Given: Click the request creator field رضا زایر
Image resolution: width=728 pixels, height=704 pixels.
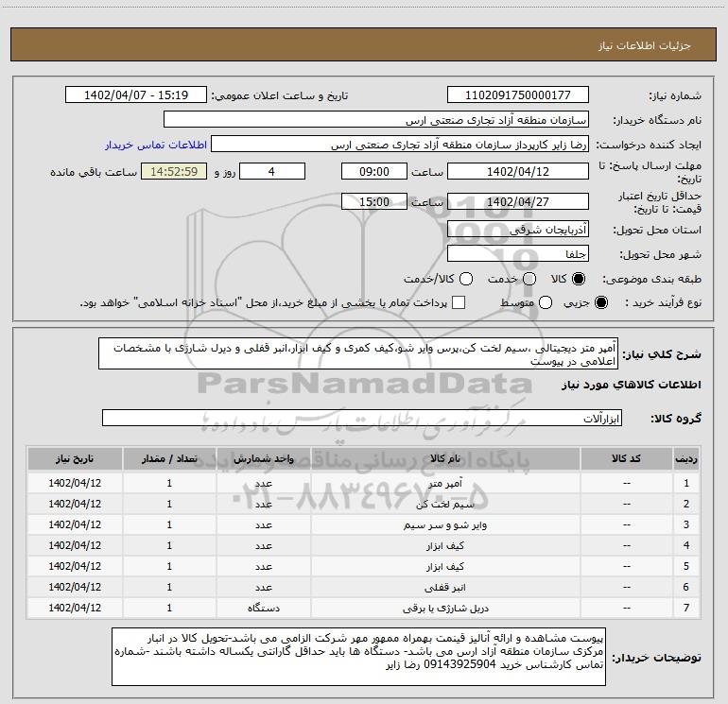Looking at the screenshot, I should [x=400, y=145].
